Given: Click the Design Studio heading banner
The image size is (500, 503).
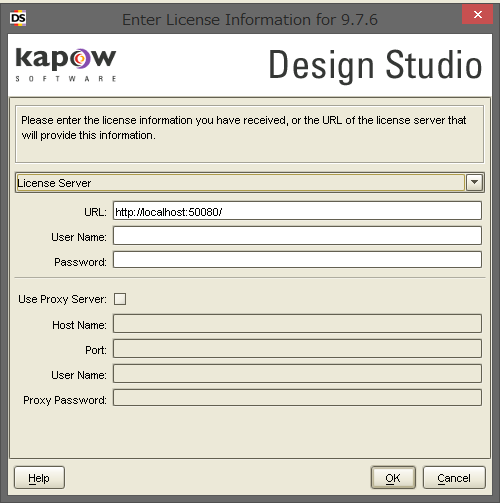Looking at the screenshot, I should click(375, 65).
